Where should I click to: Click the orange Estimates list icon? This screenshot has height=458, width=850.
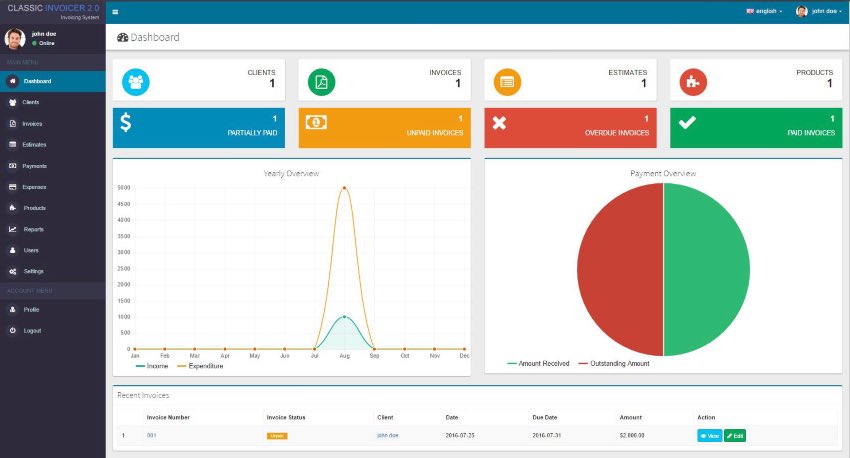tap(507, 81)
